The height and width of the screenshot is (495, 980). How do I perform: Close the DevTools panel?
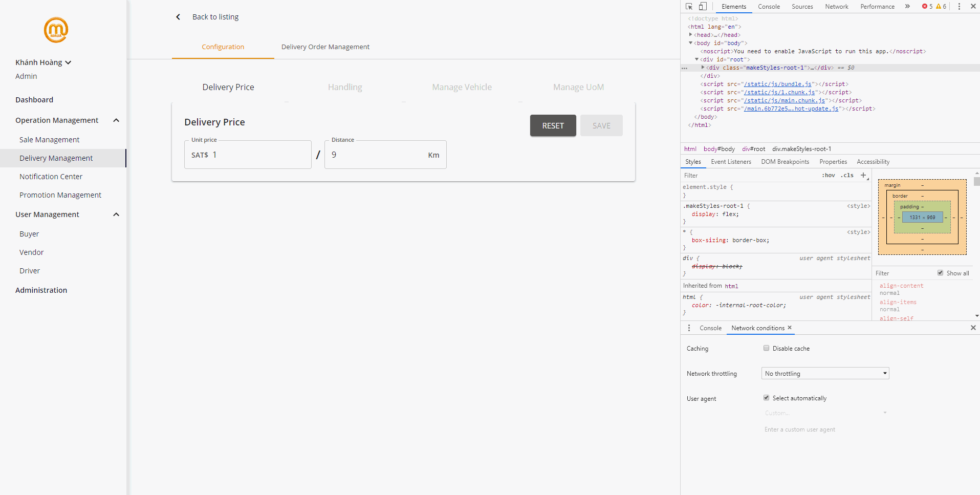click(973, 7)
